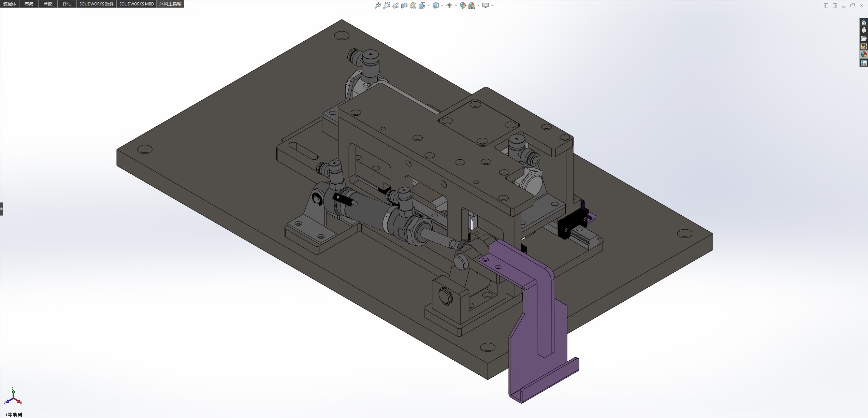Expand the Hide/Show Items dropdown arrow
The width and height of the screenshot is (868, 418).
pyautogui.click(x=456, y=5)
